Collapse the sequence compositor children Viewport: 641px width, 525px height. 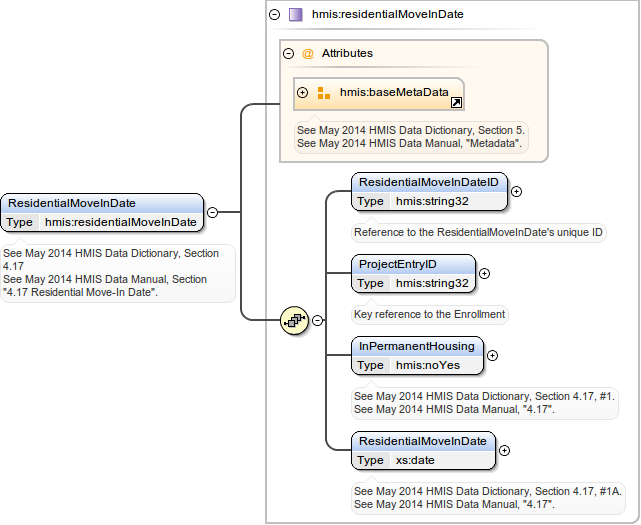(318, 321)
